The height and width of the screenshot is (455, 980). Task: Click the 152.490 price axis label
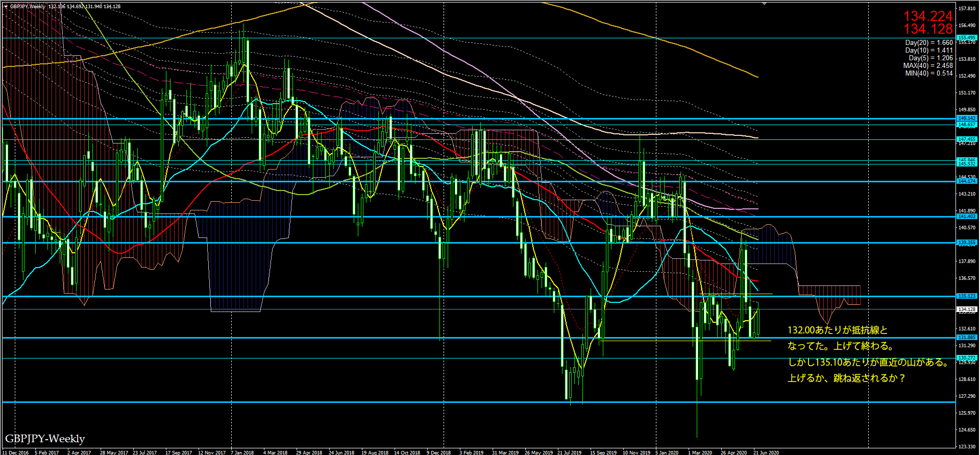click(x=967, y=76)
